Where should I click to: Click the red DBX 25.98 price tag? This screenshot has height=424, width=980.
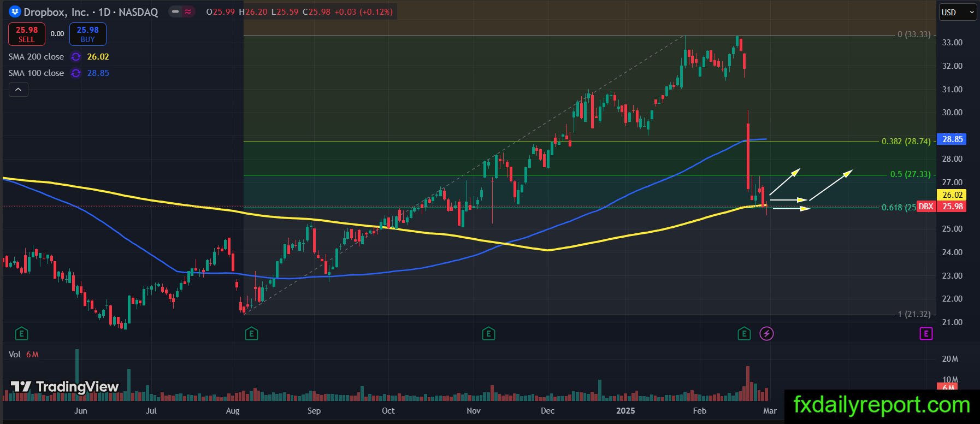point(941,207)
